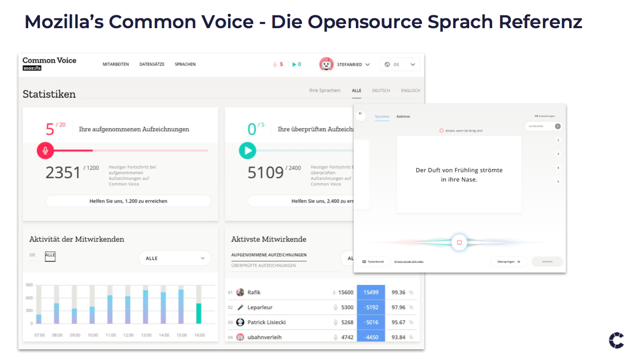This screenshot has height=360, width=644.
Task: Click the sentence card 'Der Duft von Frühling'
Action: [459, 175]
